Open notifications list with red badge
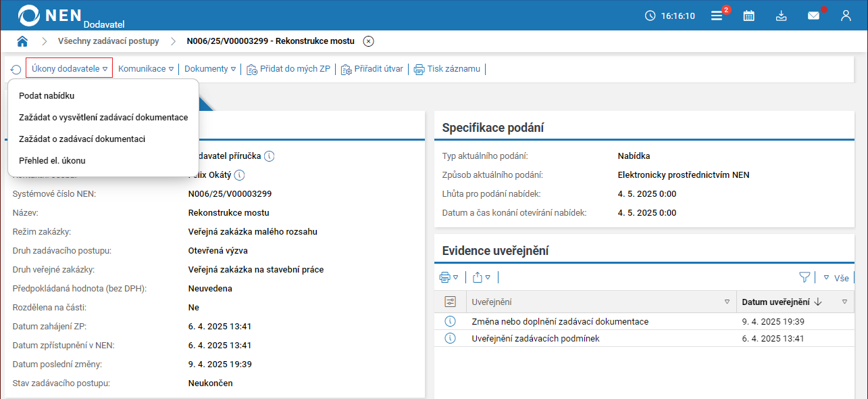This screenshot has width=868, height=399. (717, 16)
